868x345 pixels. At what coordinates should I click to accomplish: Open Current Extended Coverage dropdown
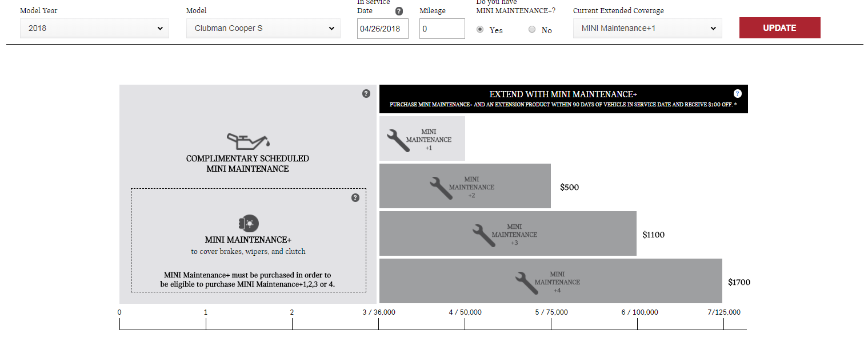(647, 28)
